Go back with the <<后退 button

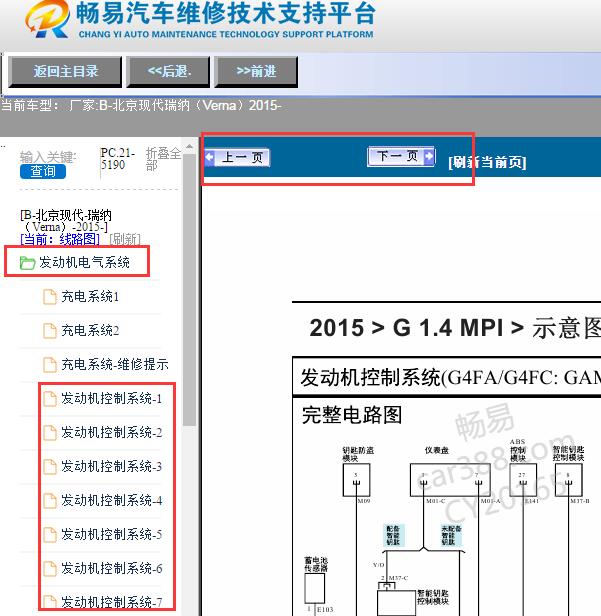[168, 72]
